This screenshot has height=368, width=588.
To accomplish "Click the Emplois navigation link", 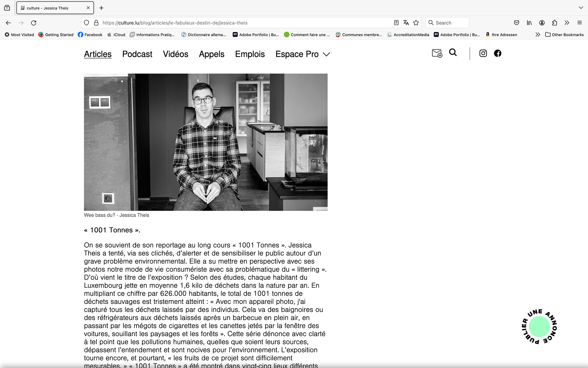I will 250,54.
